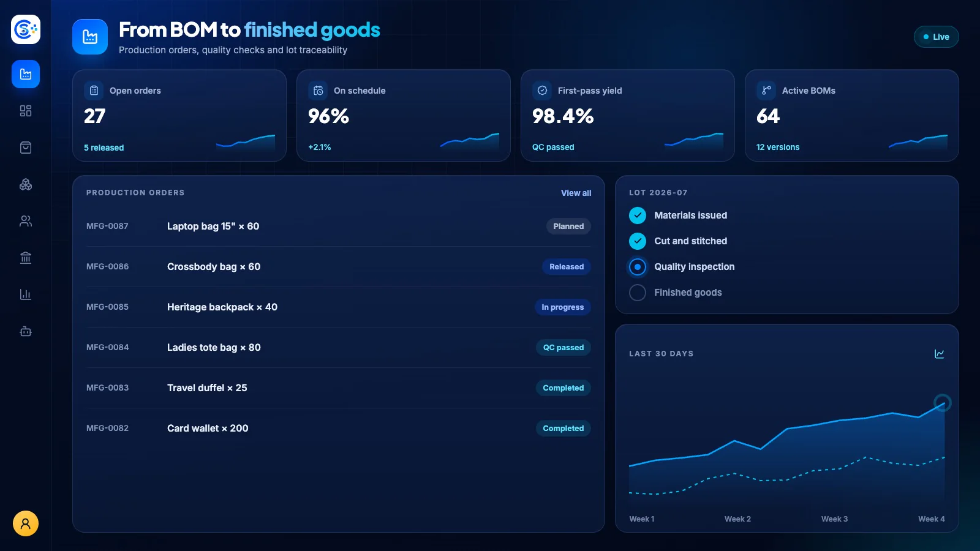Click the clipboard icon on Open orders card
This screenshot has width=980, height=551.
click(94, 91)
